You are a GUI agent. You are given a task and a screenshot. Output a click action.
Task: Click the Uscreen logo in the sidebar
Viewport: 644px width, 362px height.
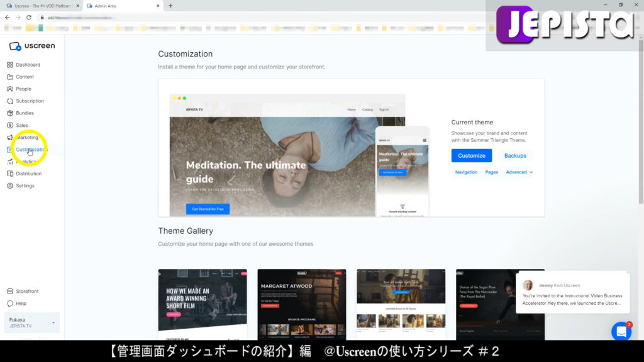point(32,46)
